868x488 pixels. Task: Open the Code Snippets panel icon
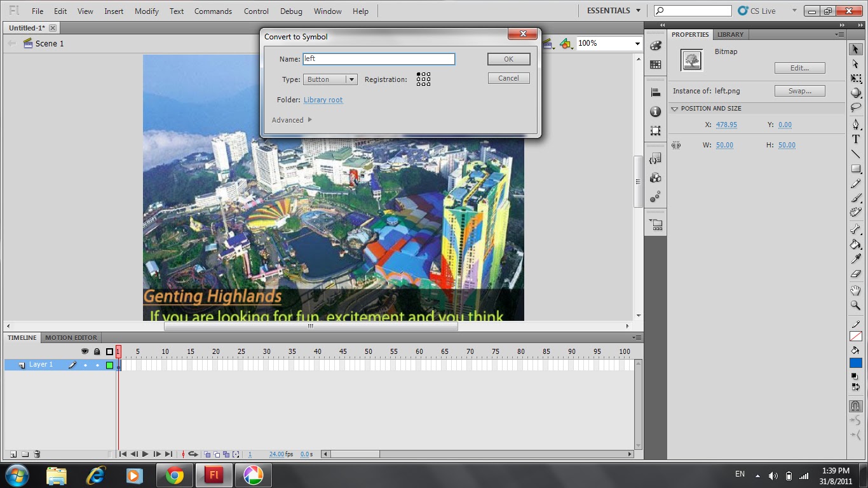(x=656, y=158)
